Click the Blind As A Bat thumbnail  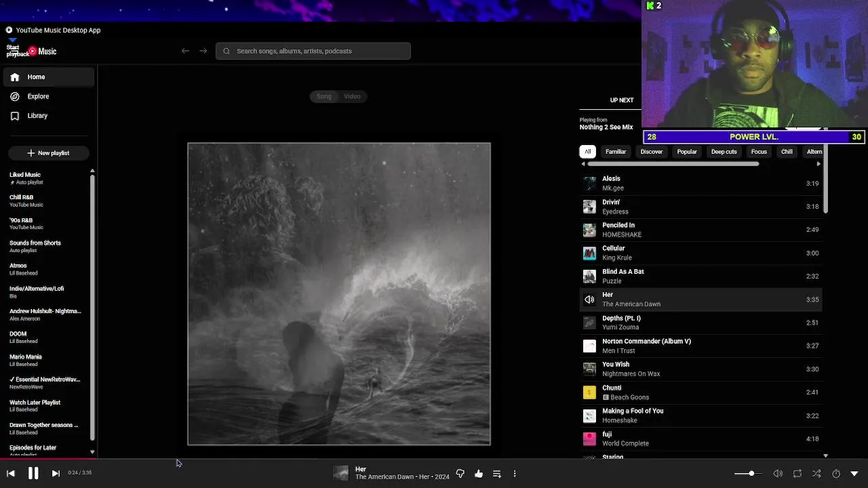pyautogui.click(x=589, y=277)
